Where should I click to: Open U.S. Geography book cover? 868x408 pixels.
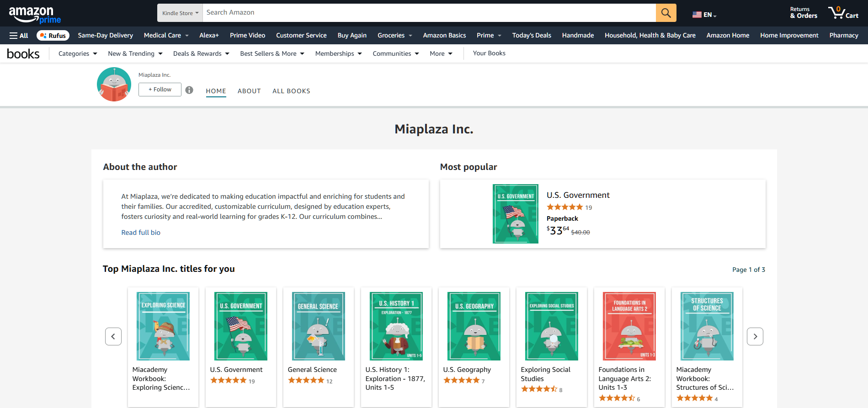[474, 326]
